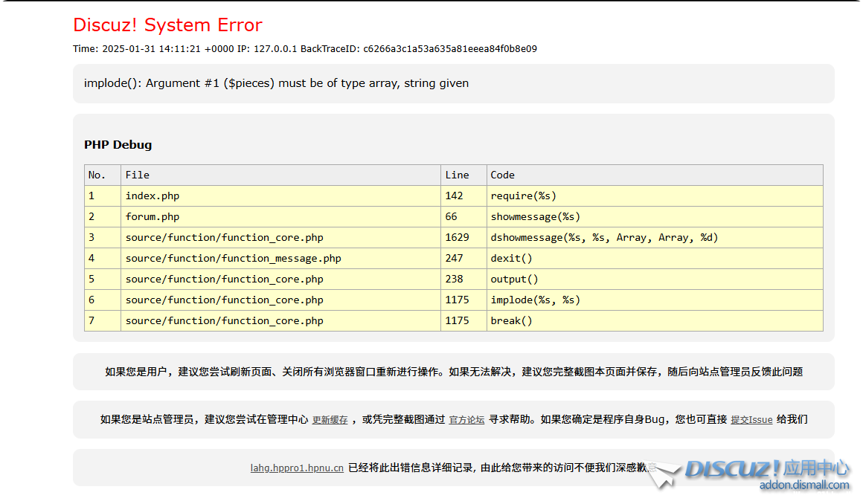The height and width of the screenshot is (504, 863).
Task: Click the dshowmessage code cell
Action: pyautogui.click(x=604, y=238)
